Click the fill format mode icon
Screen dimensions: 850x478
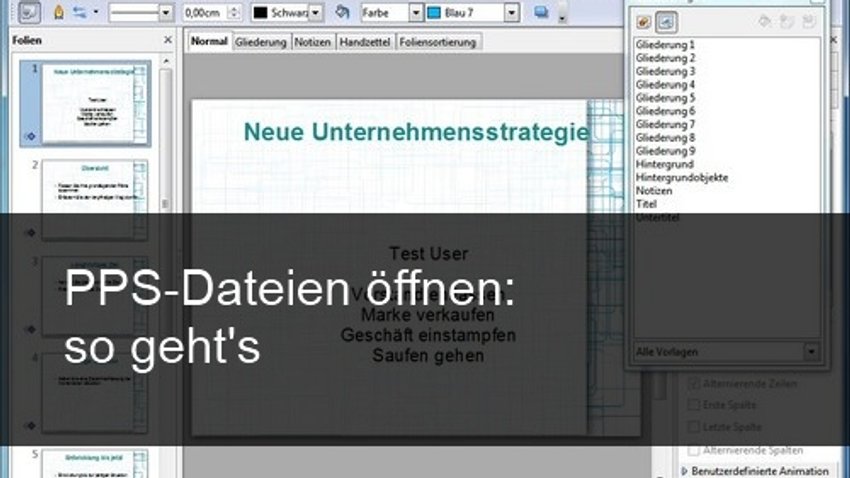coord(765,22)
